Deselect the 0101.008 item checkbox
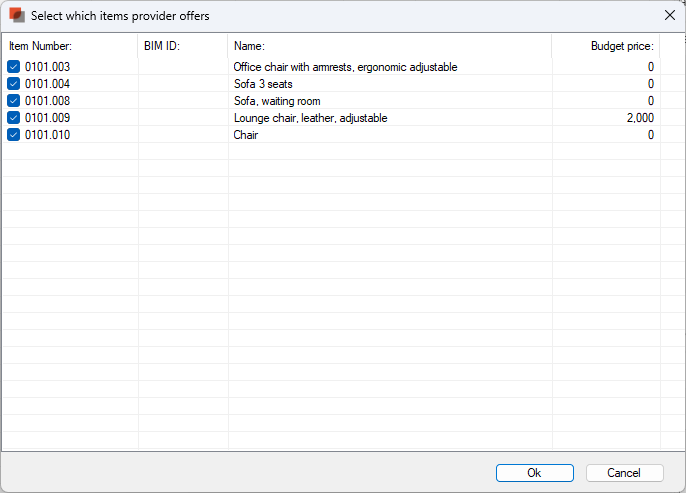 (14, 101)
